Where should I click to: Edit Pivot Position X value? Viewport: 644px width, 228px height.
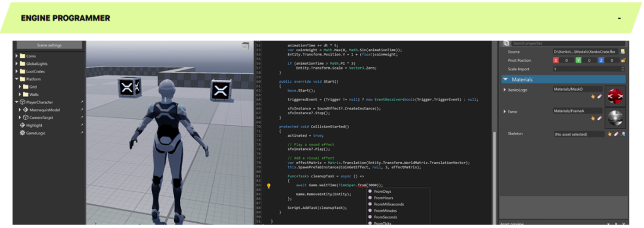[x=566, y=60]
